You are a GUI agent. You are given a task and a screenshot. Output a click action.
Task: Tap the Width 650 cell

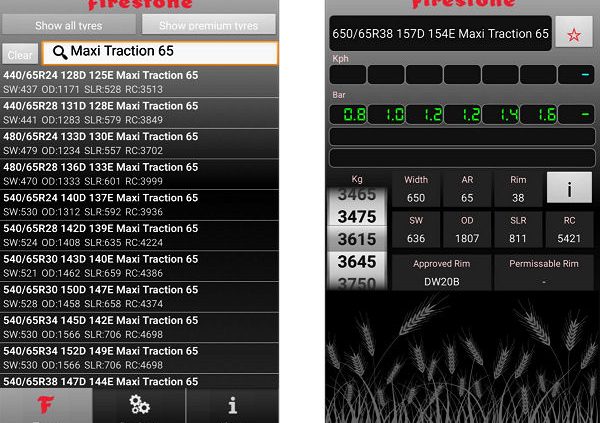[416, 189]
